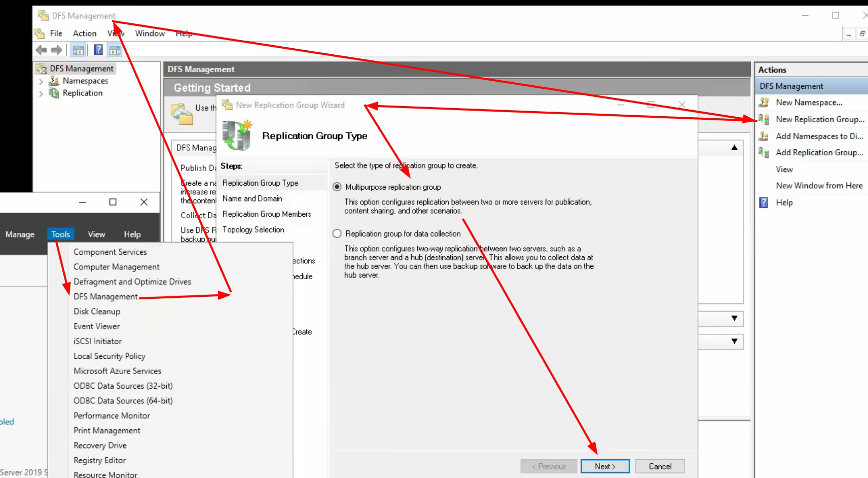
Task: Choose Print Management from Tools menu
Action: [x=107, y=430]
